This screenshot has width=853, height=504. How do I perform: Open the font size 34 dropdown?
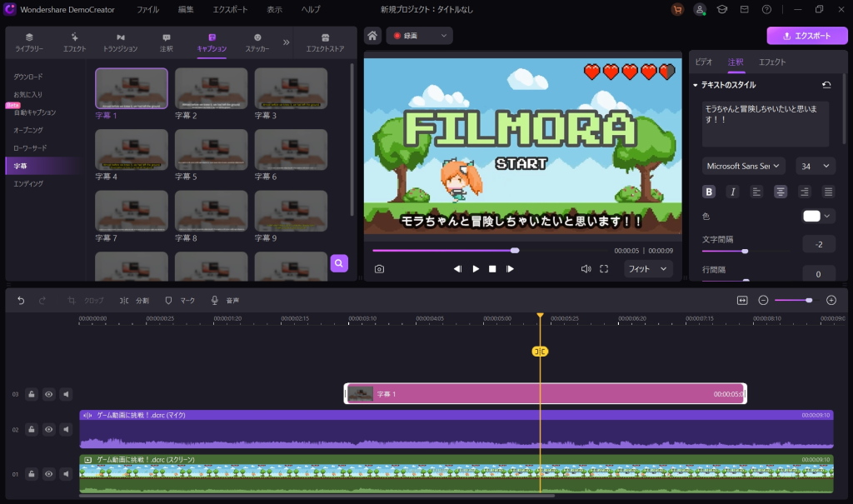point(815,167)
